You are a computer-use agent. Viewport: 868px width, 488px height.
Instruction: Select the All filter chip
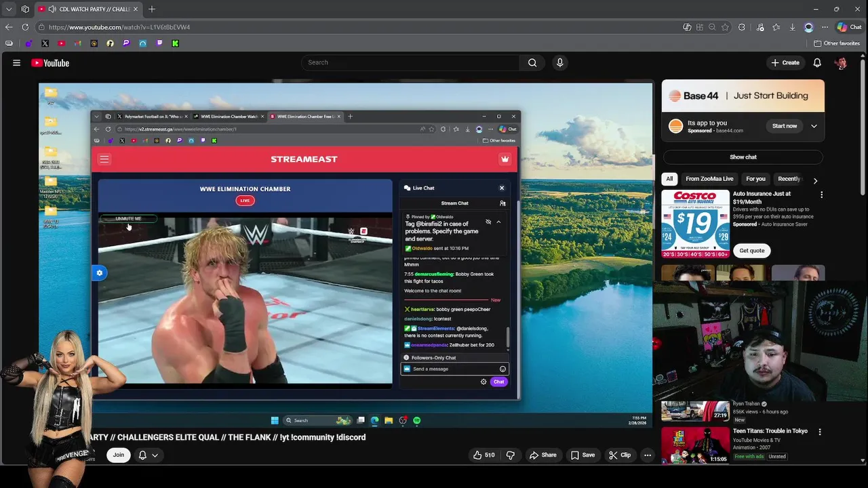[x=669, y=179]
